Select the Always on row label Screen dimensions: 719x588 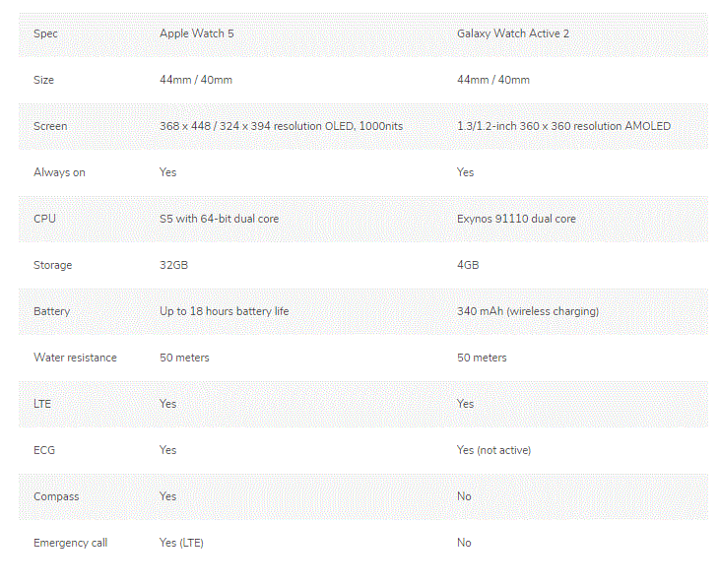[x=59, y=172]
